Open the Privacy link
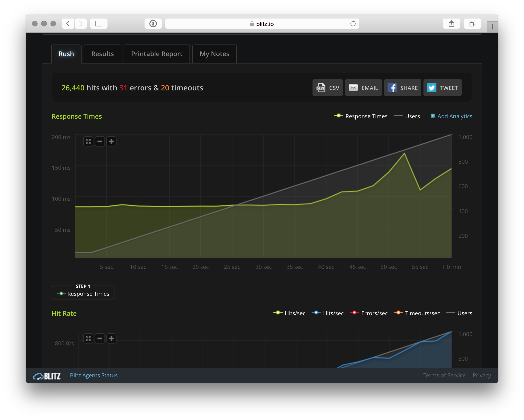Viewport: 524px width, 420px height. tap(482, 375)
